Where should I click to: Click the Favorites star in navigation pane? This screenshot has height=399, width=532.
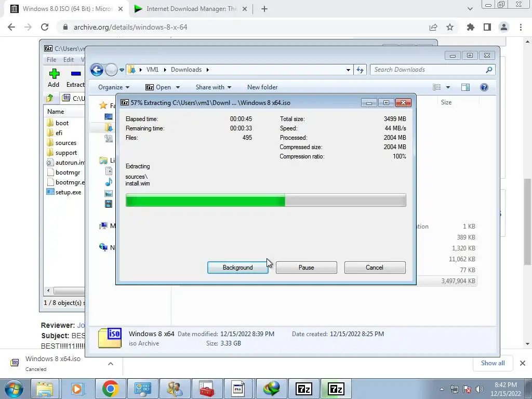pos(103,105)
